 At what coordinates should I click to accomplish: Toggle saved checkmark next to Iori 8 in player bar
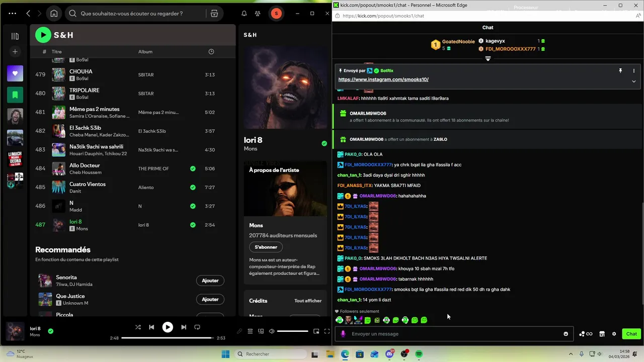[50, 331]
